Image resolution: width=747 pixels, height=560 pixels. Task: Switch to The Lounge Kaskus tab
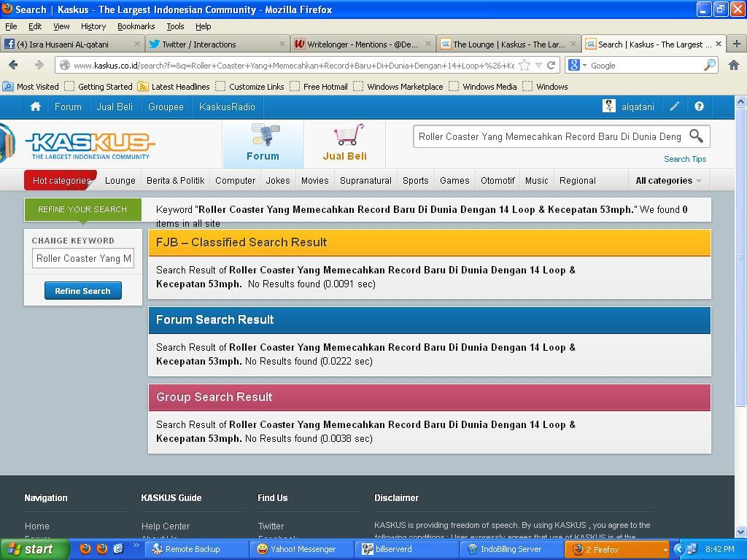tap(508, 44)
